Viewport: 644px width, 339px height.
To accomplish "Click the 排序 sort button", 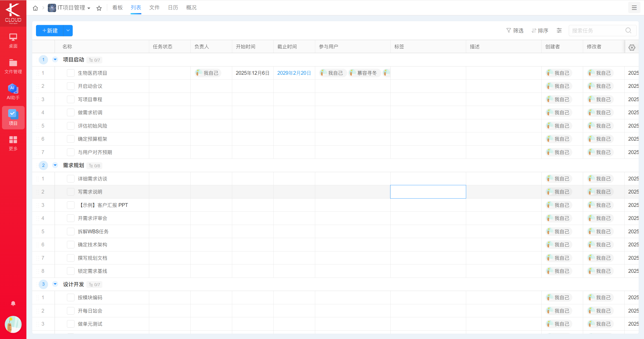I will (540, 30).
